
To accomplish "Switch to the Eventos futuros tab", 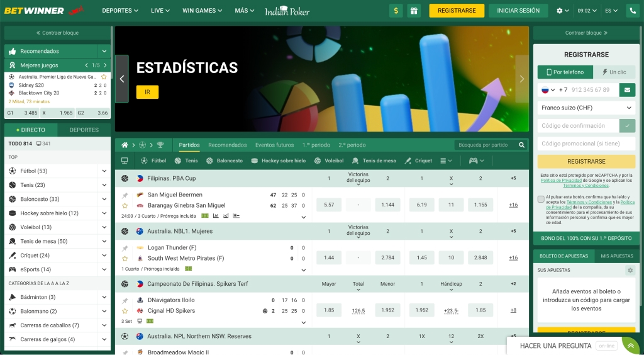I will pyautogui.click(x=274, y=145).
